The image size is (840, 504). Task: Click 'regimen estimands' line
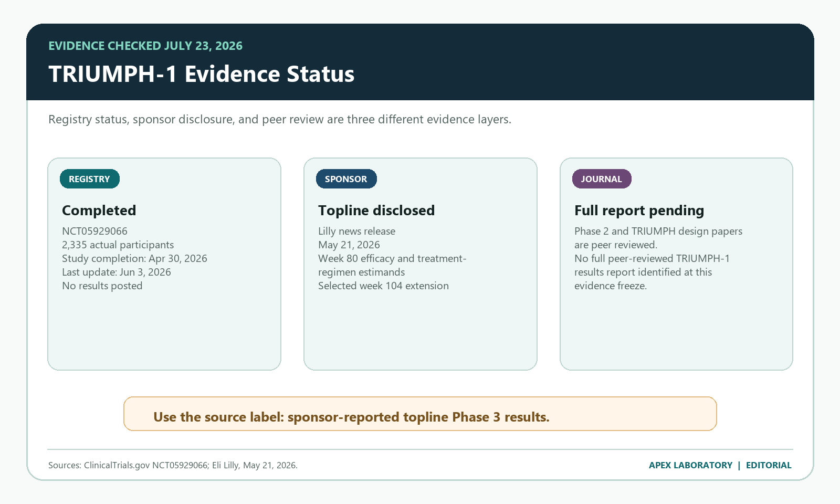click(362, 272)
